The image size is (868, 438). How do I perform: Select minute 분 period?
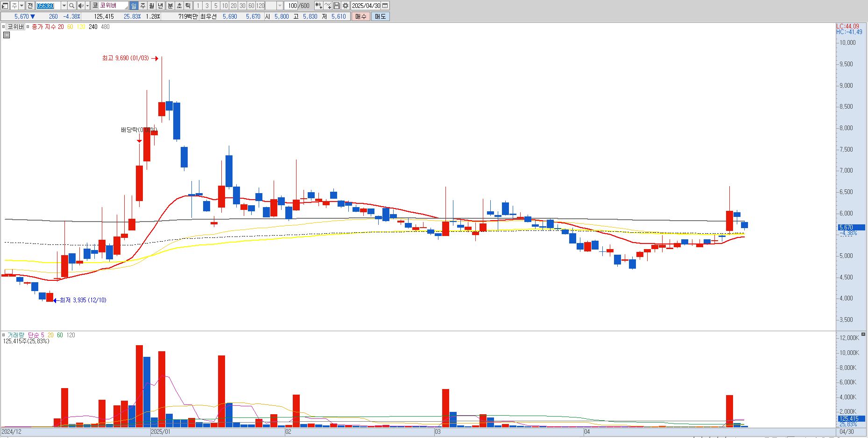click(x=170, y=6)
